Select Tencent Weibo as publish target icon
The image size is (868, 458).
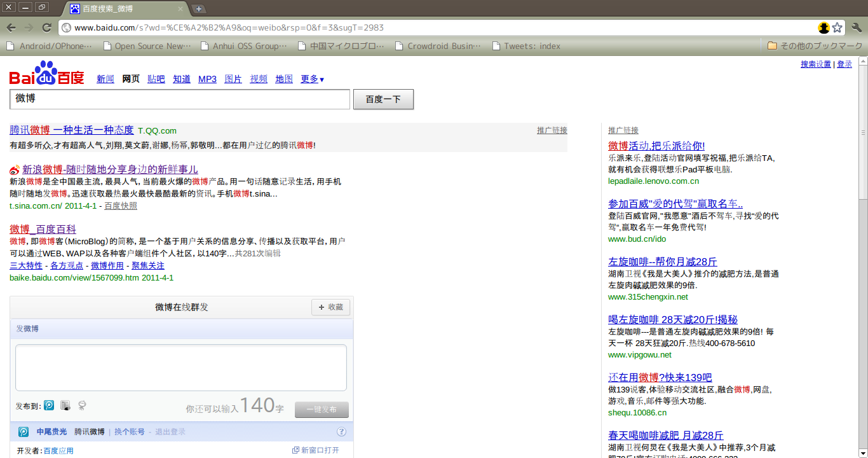click(49, 405)
